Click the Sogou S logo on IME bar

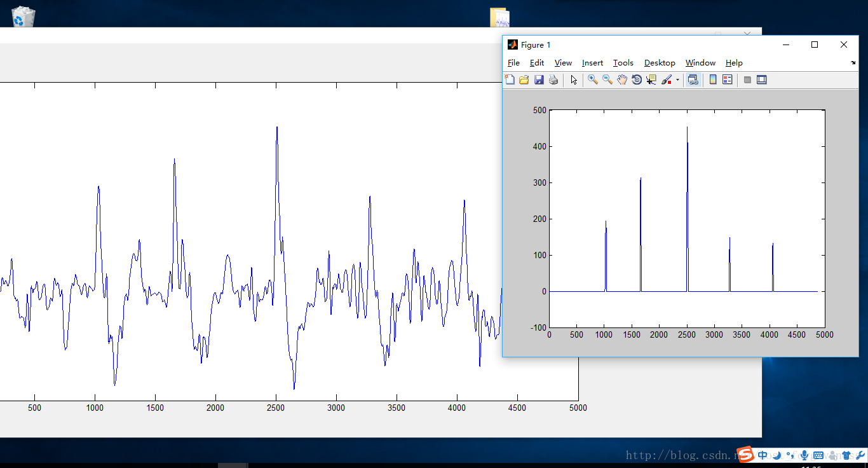(745, 455)
